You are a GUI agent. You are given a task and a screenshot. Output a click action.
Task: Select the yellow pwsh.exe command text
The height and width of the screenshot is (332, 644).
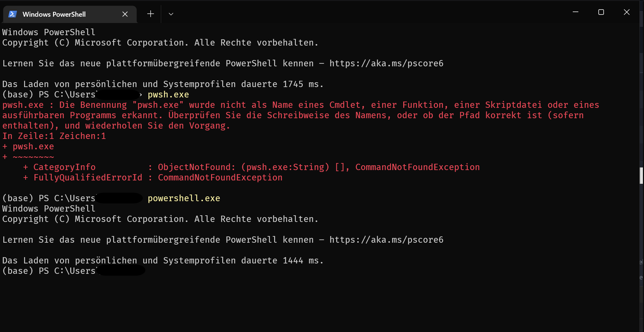[168, 94]
